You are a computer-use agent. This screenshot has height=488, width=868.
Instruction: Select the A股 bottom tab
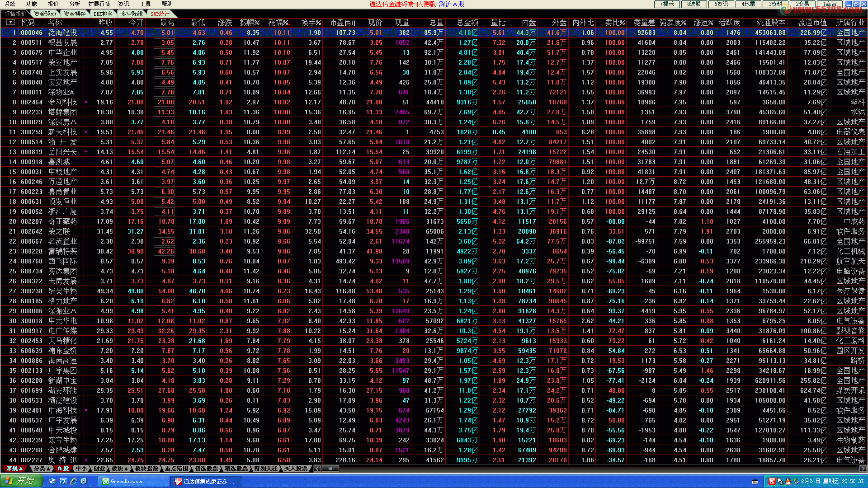point(63,469)
